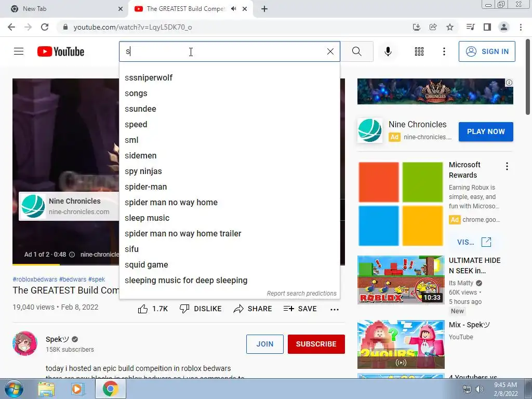Reload the page
This screenshot has height=399, width=532.
[45, 27]
